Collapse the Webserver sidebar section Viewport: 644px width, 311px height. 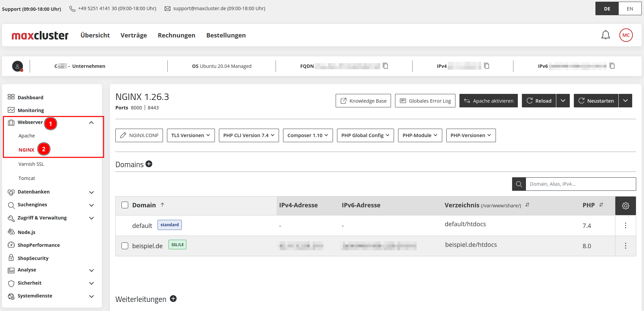pyautogui.click(x=91, y=123)
